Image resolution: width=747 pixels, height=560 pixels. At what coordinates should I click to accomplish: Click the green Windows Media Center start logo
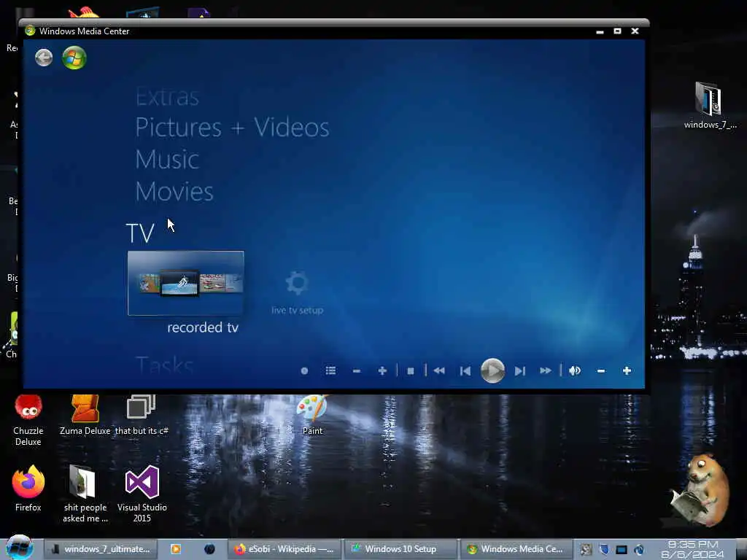pos(74,58)
